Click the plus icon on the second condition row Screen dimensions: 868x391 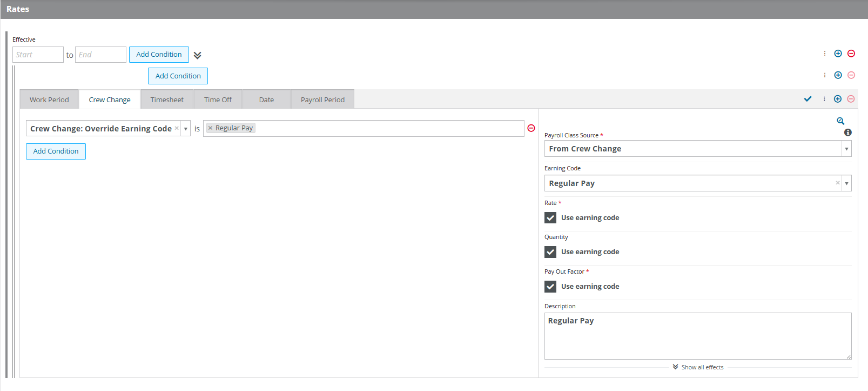pyautogui.click(x=838, y=75)
